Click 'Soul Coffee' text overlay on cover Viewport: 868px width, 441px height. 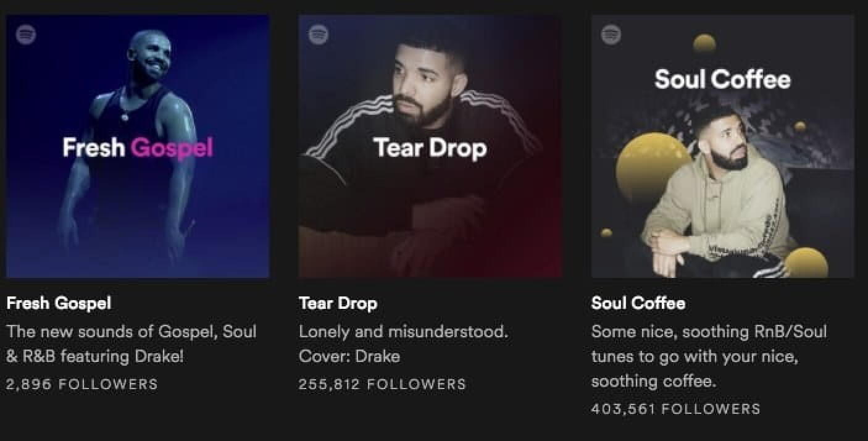click(722, 80)
